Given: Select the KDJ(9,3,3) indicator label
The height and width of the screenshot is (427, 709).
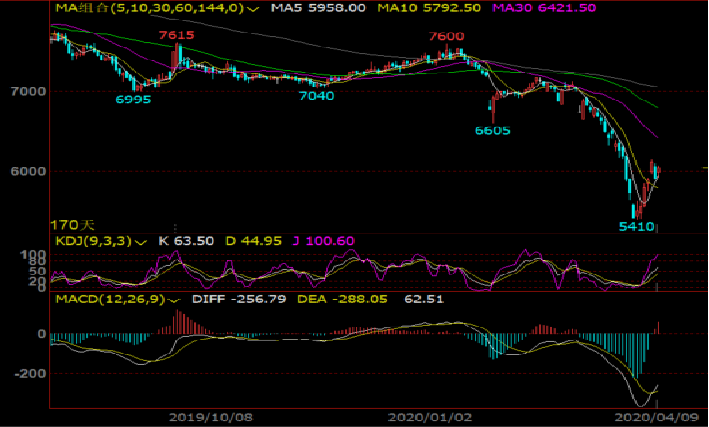Looking at the screenshot, I should tap(91, 241).
